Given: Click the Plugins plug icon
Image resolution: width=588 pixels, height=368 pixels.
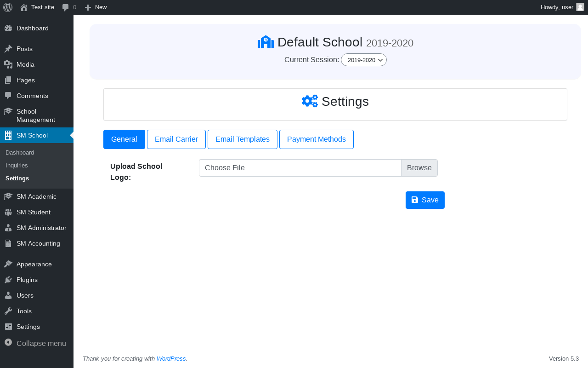Looking at the screenshot, I should pyautogui.click(x=8, y=280).
